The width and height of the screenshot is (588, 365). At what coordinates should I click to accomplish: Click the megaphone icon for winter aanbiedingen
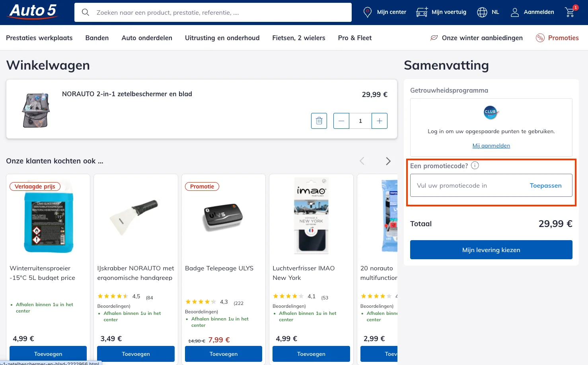click(434, 38)
